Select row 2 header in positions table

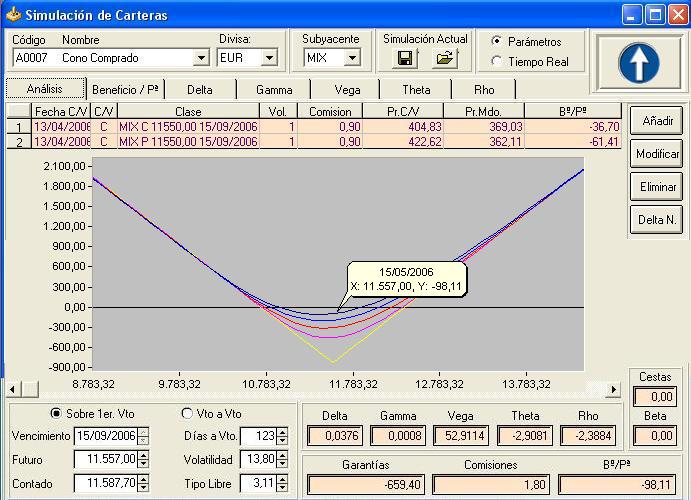tap(19, 142)
